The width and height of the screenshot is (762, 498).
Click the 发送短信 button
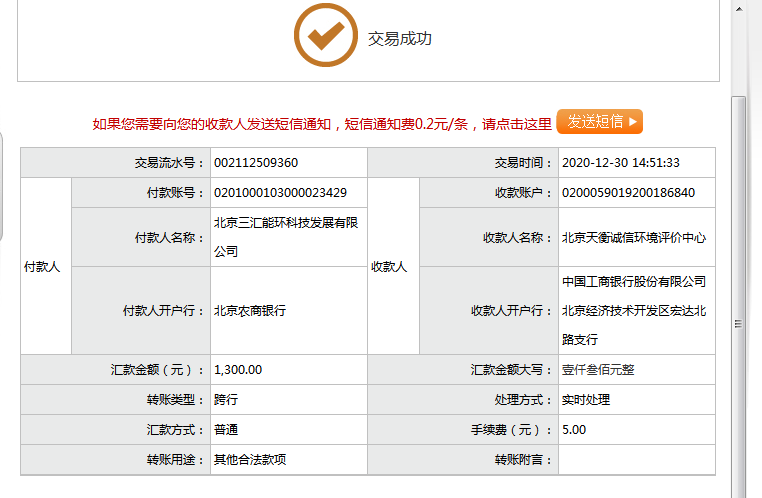click(x=599, y=122)
